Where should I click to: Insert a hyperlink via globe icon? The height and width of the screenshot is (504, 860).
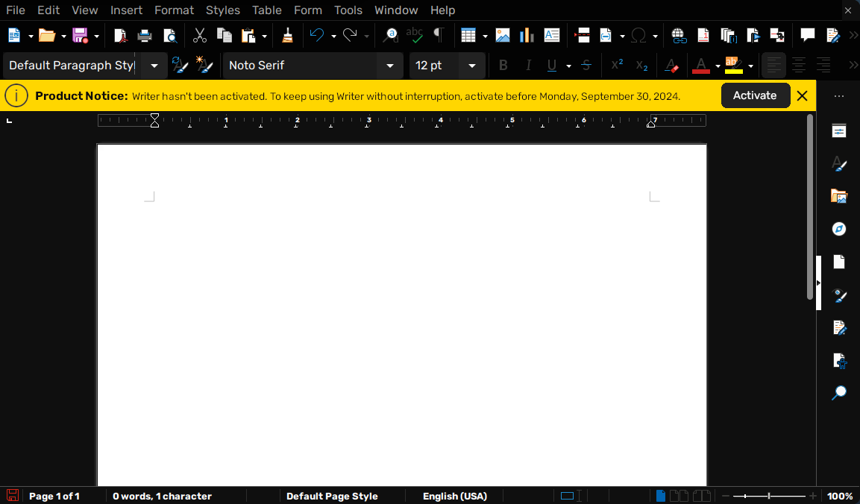coord(678,35)
